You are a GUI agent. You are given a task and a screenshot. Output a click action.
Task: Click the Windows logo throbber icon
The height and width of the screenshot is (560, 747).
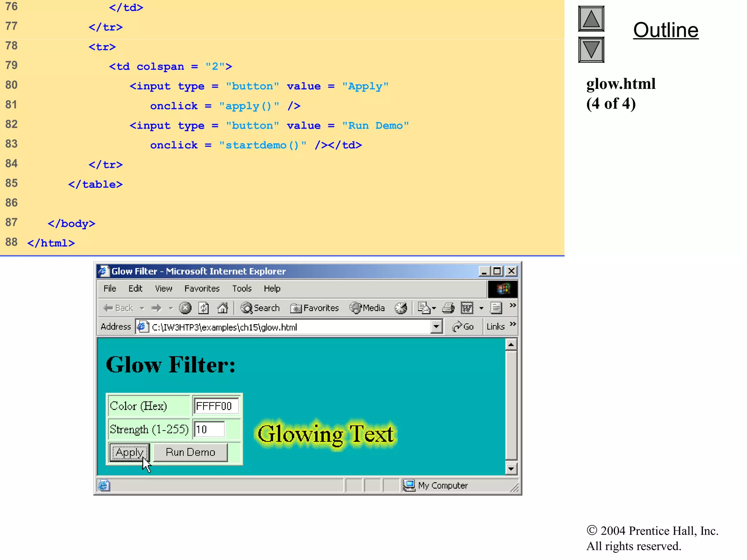pyautogui.click(x=503, y=289)
